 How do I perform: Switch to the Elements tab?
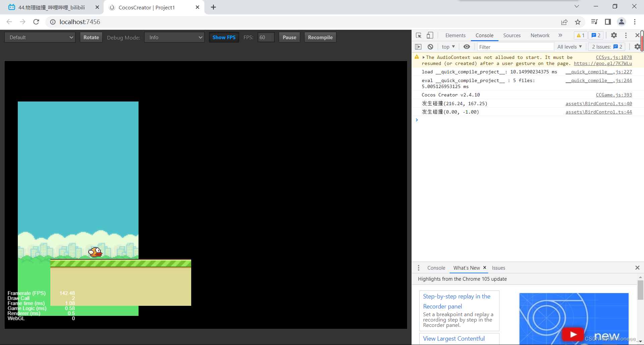pos(455,35)
